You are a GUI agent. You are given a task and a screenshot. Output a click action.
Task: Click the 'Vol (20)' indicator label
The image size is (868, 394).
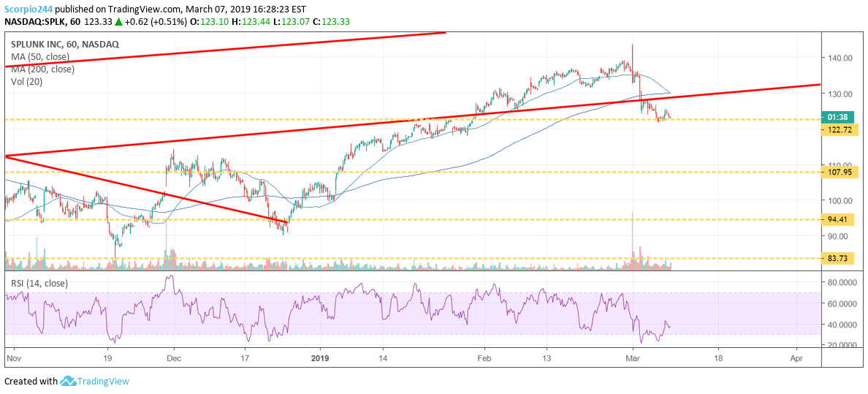pyautogui.click(x=26, y=81)
